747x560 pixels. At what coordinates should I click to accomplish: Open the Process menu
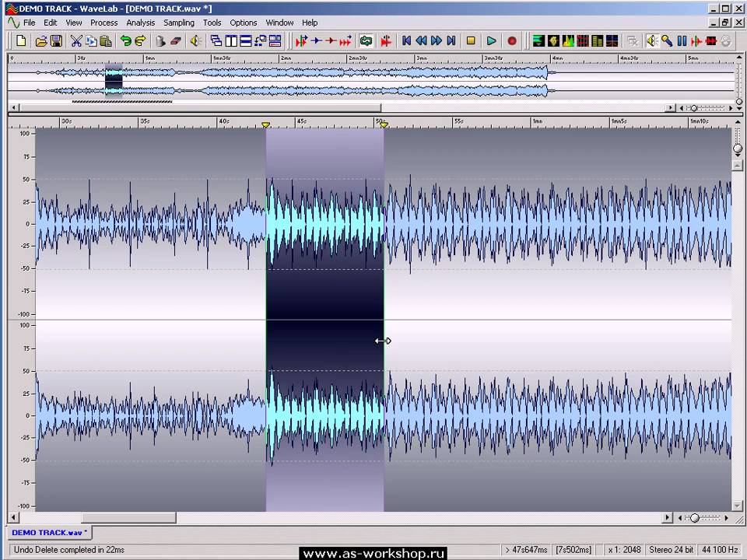pyautogui.click(x=103, y=23)
